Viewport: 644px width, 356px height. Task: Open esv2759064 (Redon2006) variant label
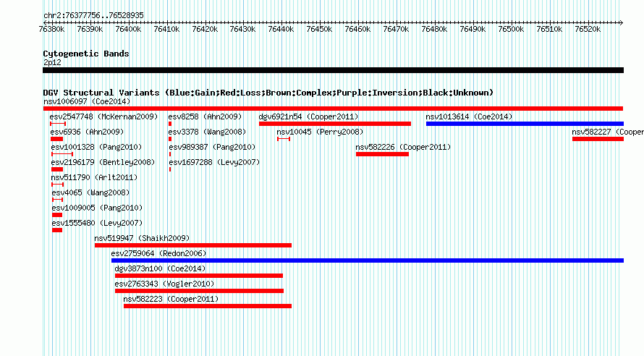(x=158, y=253)
